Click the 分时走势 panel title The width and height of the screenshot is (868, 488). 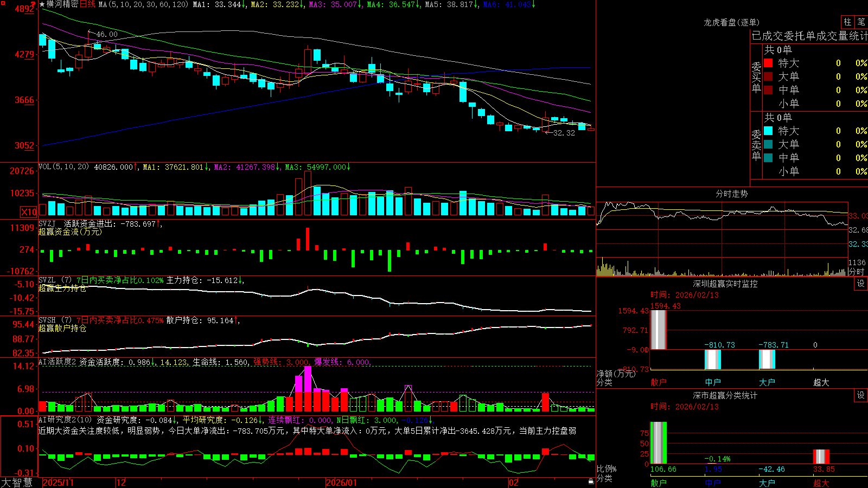(x=731, y=194)
